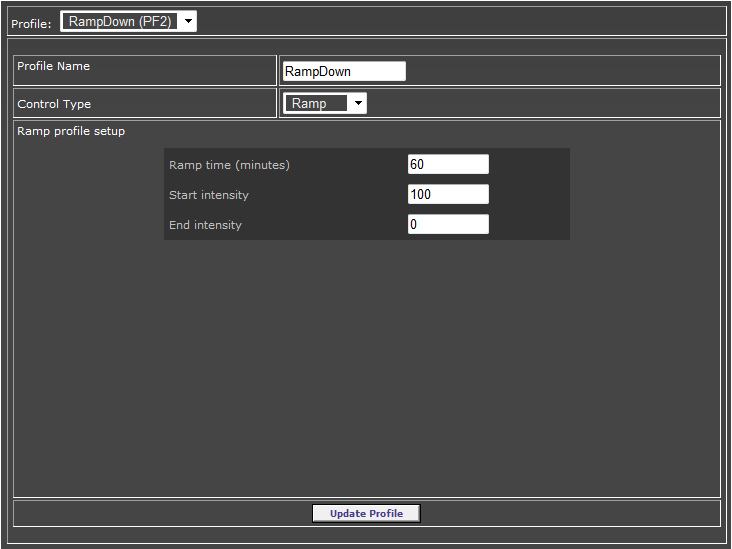Click the "Start intensity" label text

point(209,195)
